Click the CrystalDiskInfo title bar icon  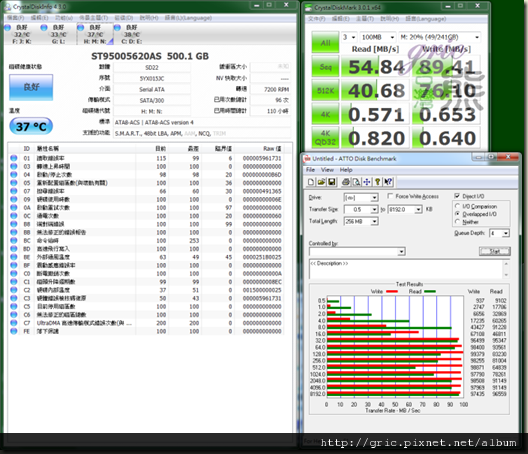click(7, 6)
